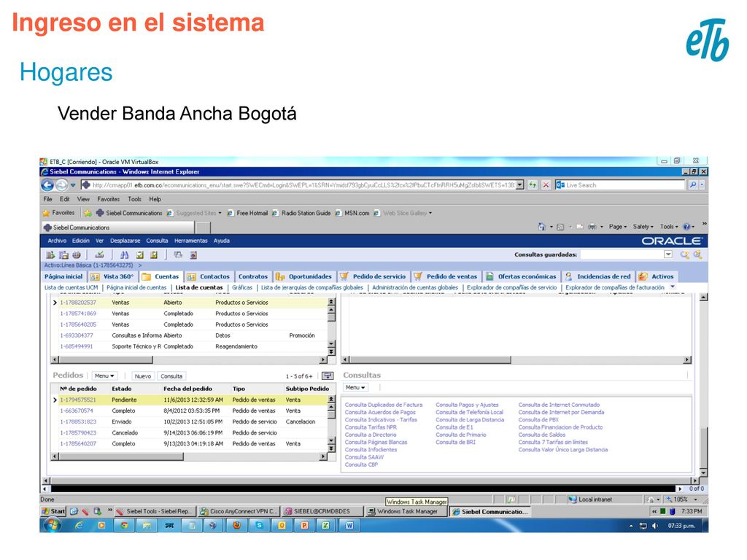The width and height of the screenshot is (747, 560).
Task: Click the browser Forward arrow button
Action: pyautogui.click(x=62, y=185)
